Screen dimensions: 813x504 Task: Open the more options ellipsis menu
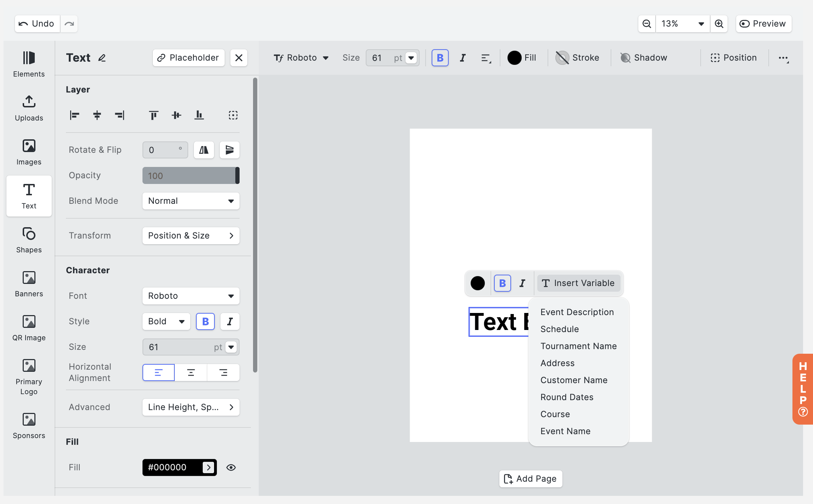[783, 58]
